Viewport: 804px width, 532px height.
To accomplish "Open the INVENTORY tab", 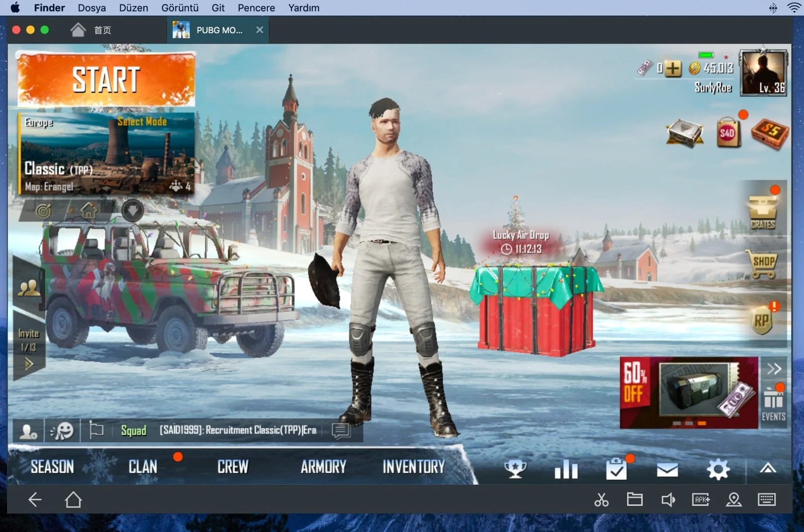I will (414, 467).
